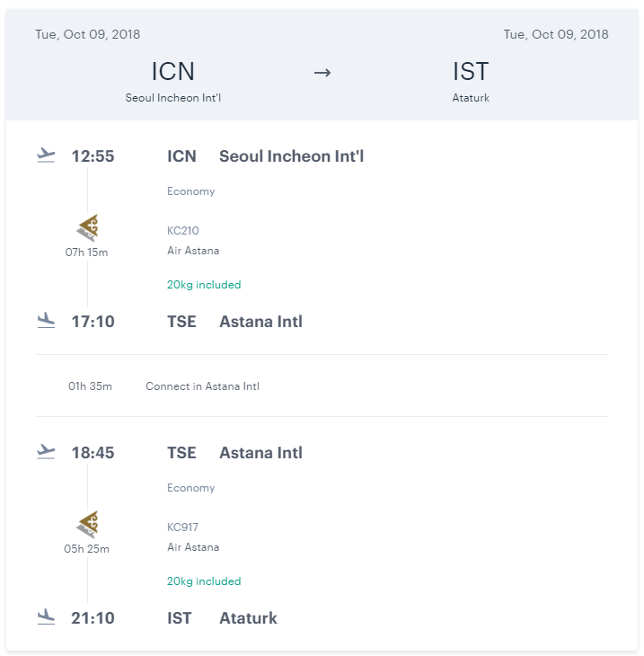The height and width of the screenshot is (656, 644).
Task: Click Air Astana logo for flight KC210
Action: (x=87, y=228)
